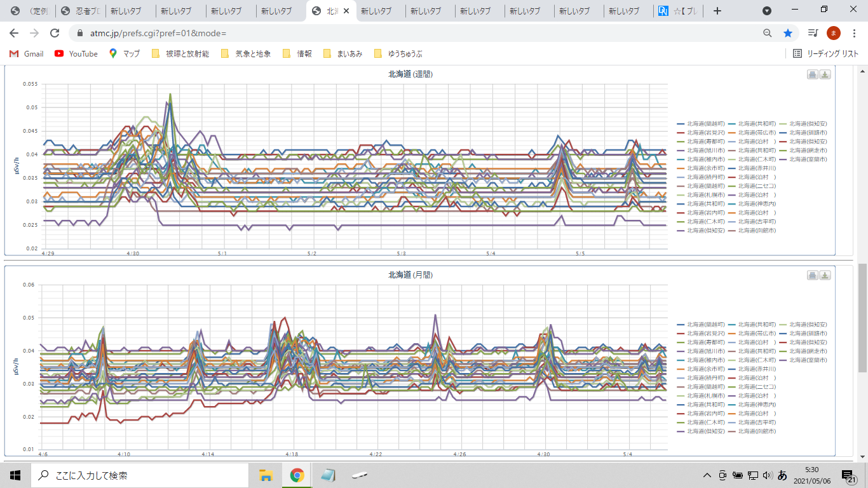Open the zoom magnifier in the address bar
The height and width of the screenshot is (488, 868).
tap(768, 33)
